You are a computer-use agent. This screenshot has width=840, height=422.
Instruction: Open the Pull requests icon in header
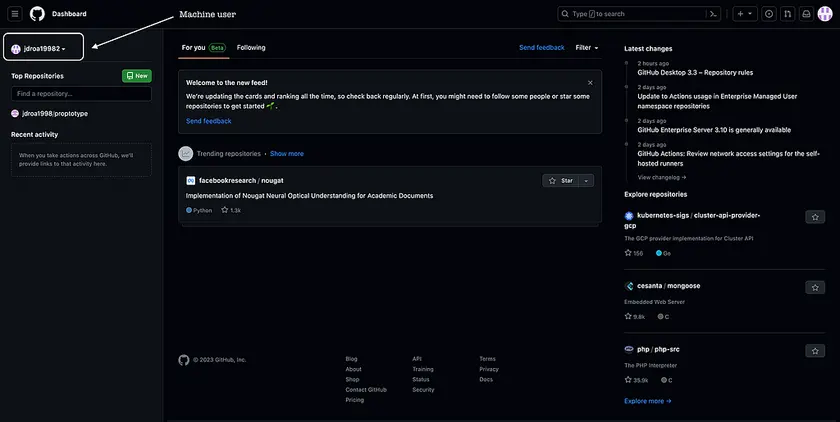pyautogui.click(x=788, y=14)
